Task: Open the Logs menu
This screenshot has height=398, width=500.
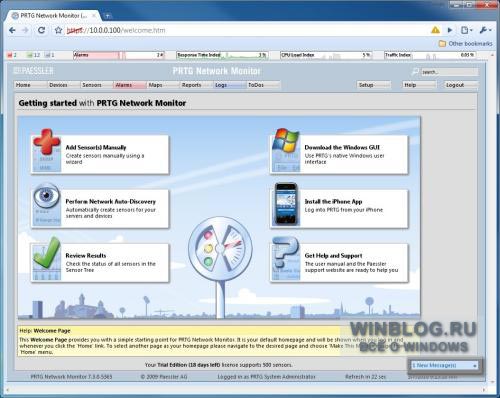Action: point(230,85)
